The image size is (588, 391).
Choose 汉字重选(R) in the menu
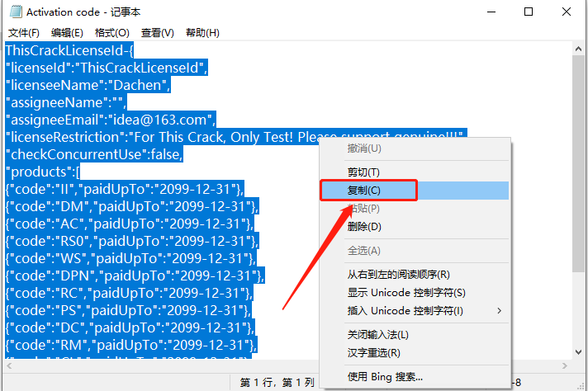(415, 353)
